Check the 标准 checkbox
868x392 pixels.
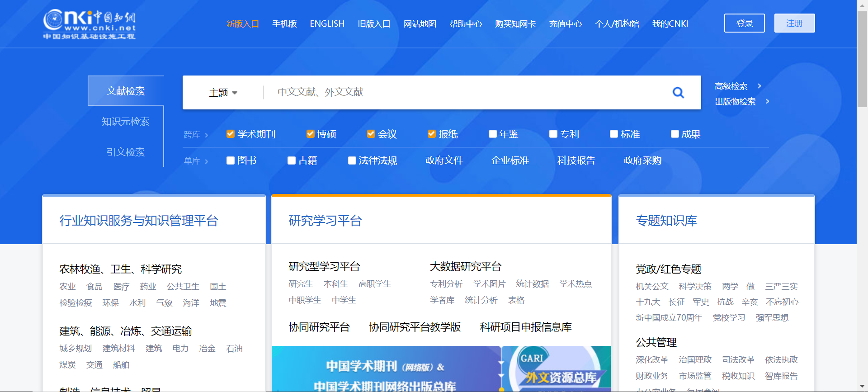point(614,134)
